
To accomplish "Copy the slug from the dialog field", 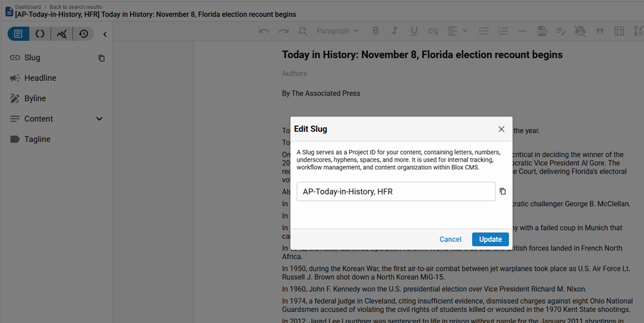I will pos(502,191).
